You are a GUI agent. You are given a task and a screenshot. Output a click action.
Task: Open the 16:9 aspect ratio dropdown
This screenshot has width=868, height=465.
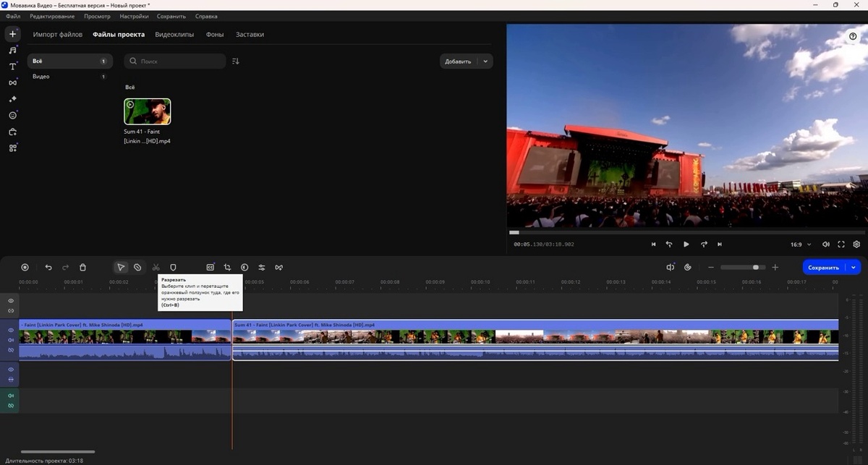pyautogui.click(x=800, y=244)
